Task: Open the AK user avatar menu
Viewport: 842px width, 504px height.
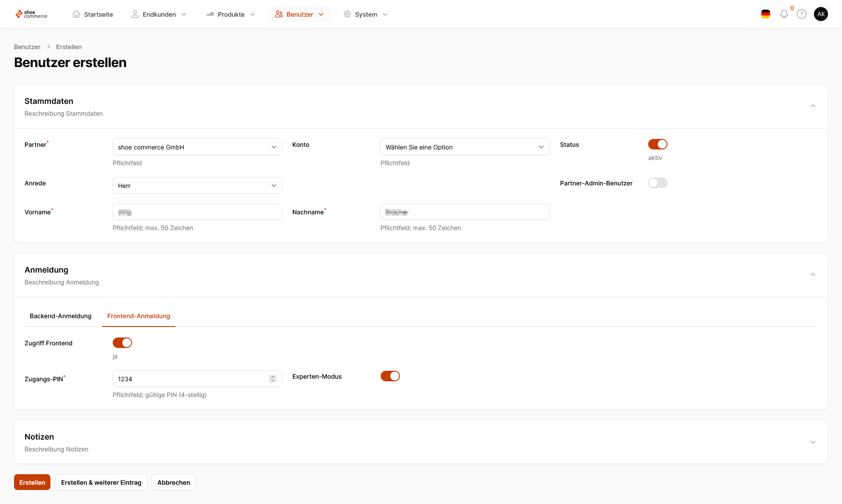Action: (x=821, y=14)
